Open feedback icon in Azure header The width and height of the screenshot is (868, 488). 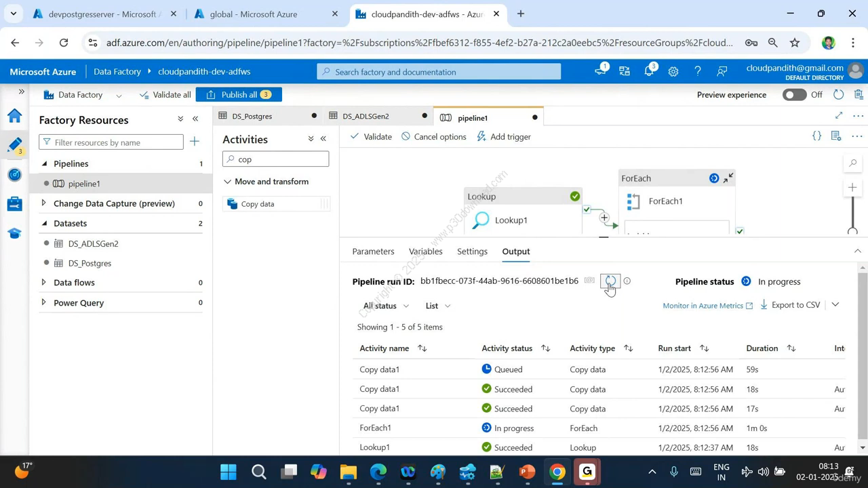722,71
